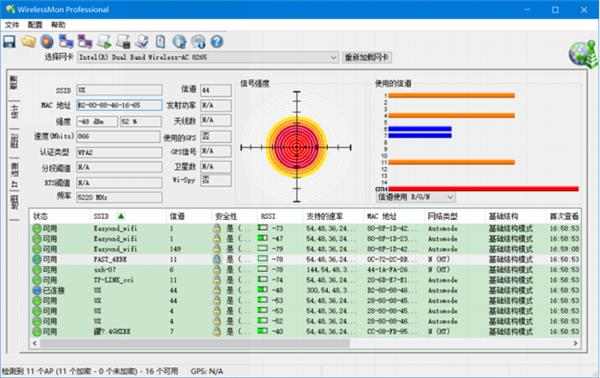Open the yellow folder icon in toolbar
600x378 pixels.
(29, 41)
